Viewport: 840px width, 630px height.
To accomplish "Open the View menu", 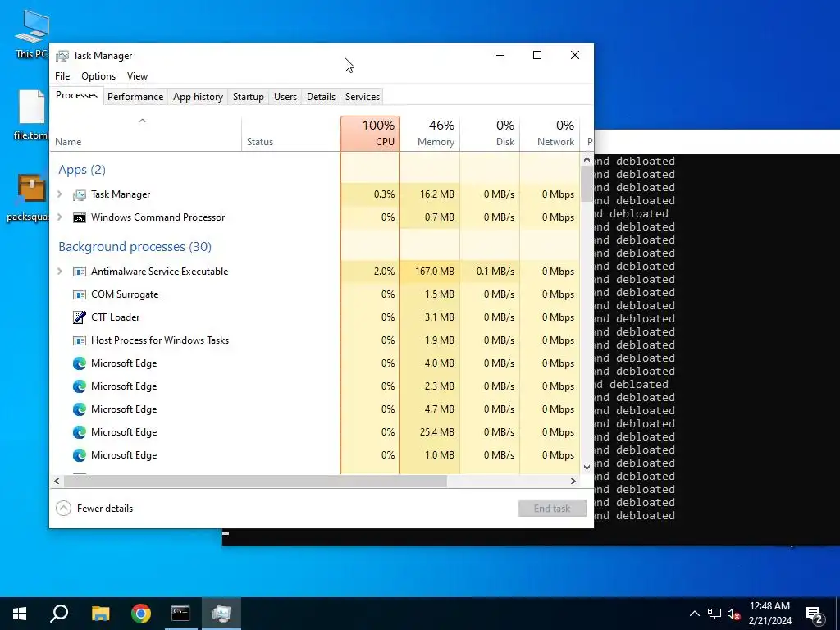I will click(x=137, y=76).
